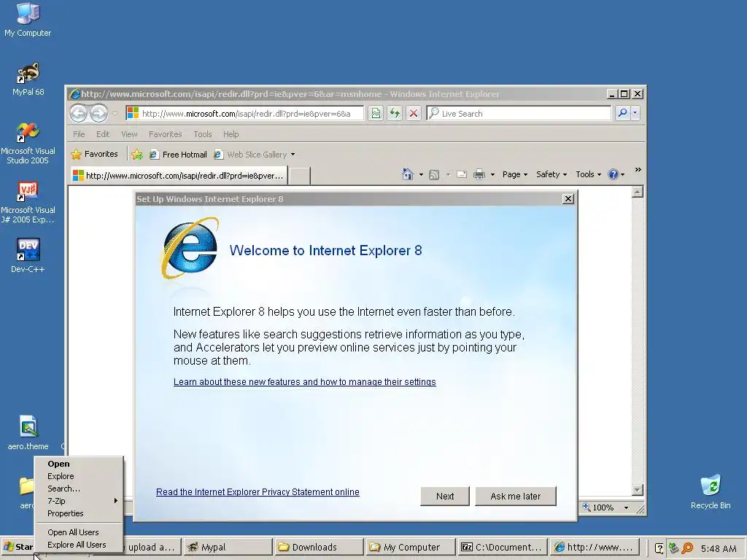The height and width of the screenshot is (560, 747).
Task: Select aero.theme file on desktop
Action: (28, 432)
